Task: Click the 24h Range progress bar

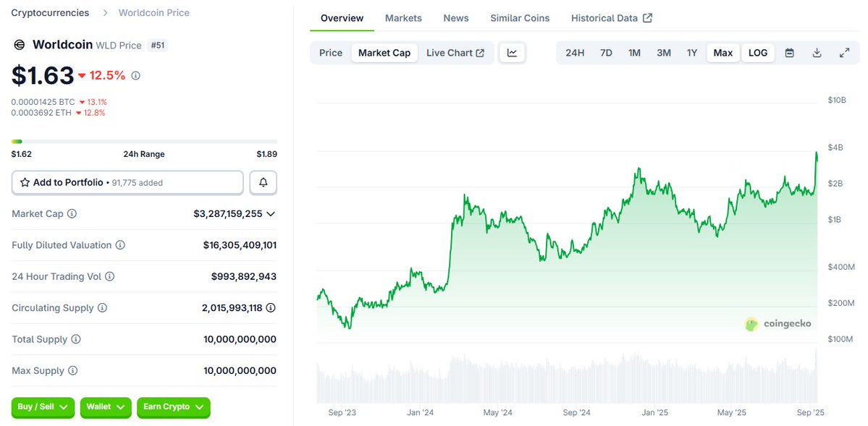Action: coord(144,142)
